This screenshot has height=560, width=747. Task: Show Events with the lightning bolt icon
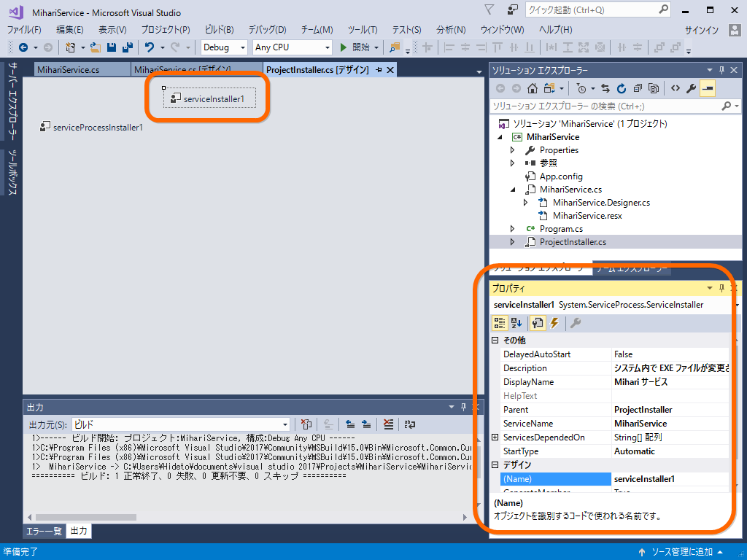tap(554, 323)
